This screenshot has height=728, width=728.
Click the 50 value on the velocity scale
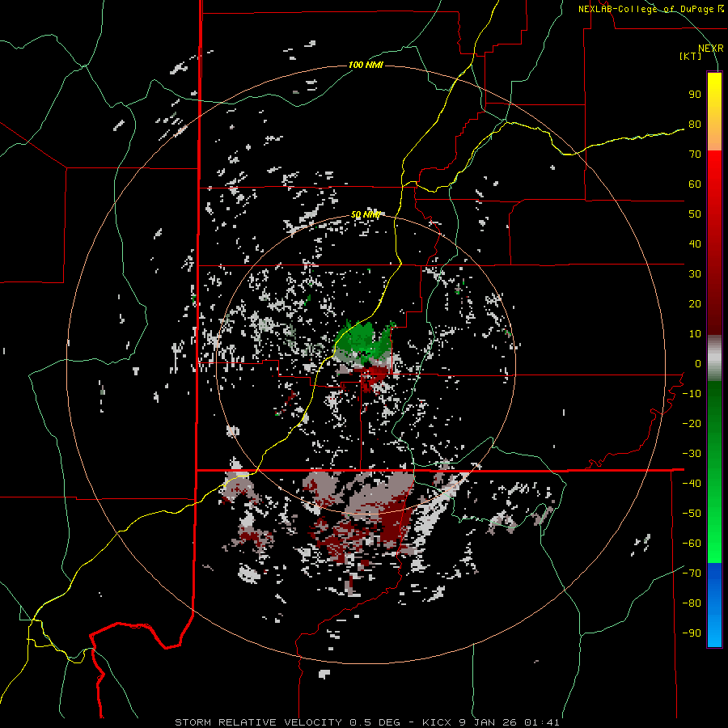click(x=695, y=214)
